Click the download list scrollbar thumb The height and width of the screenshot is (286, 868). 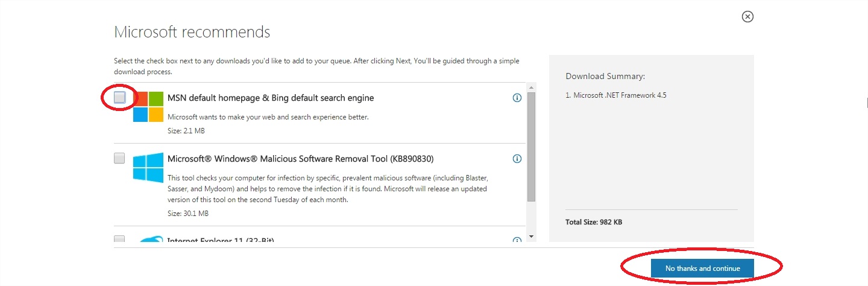531,147
